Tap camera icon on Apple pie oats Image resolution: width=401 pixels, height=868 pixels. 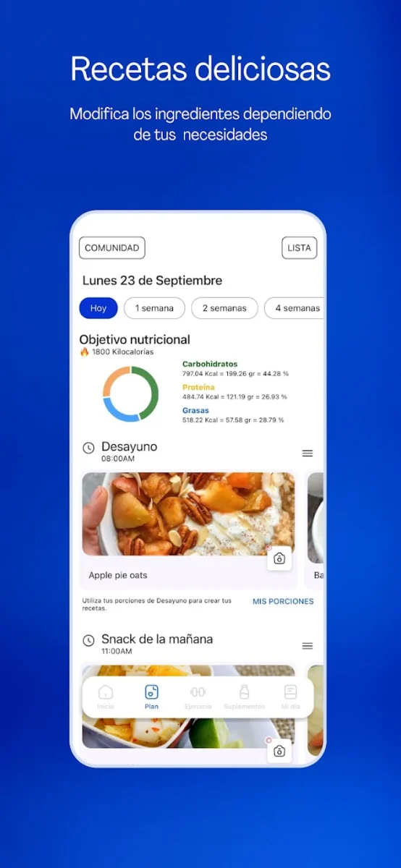[279, 558]
